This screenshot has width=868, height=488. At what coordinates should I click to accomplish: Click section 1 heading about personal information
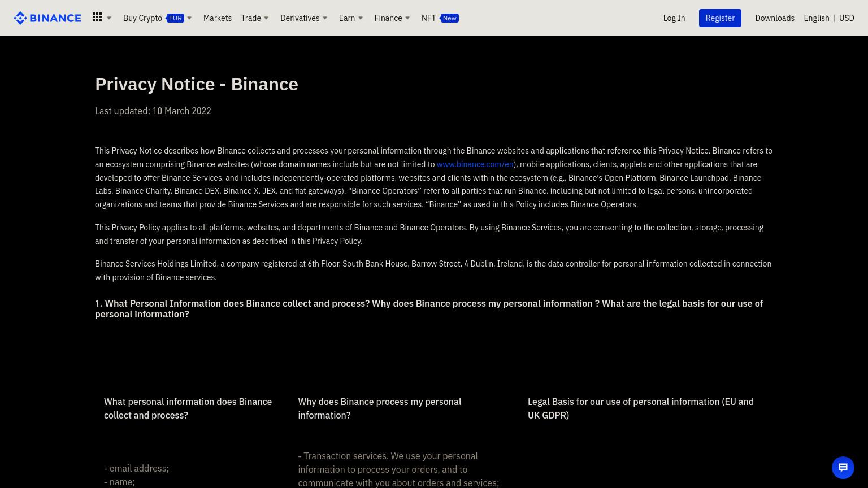click(x=434, y=308)
